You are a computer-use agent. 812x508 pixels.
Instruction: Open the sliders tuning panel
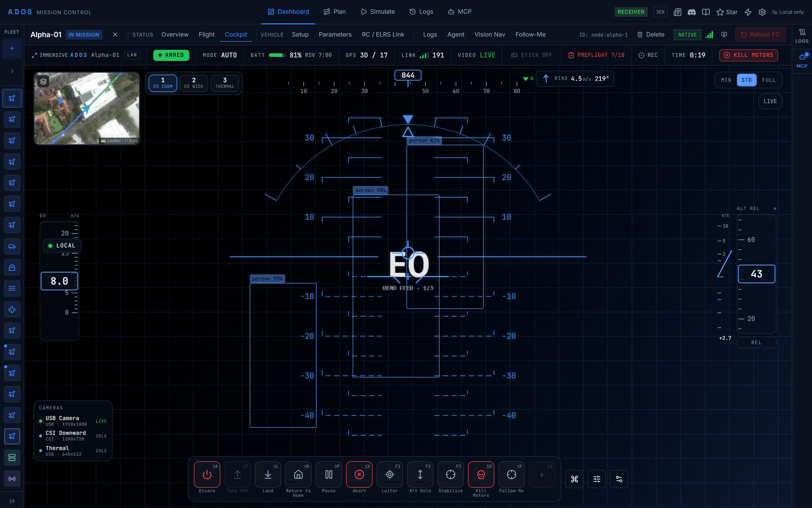pyautogui.click(x=597, y=479)
